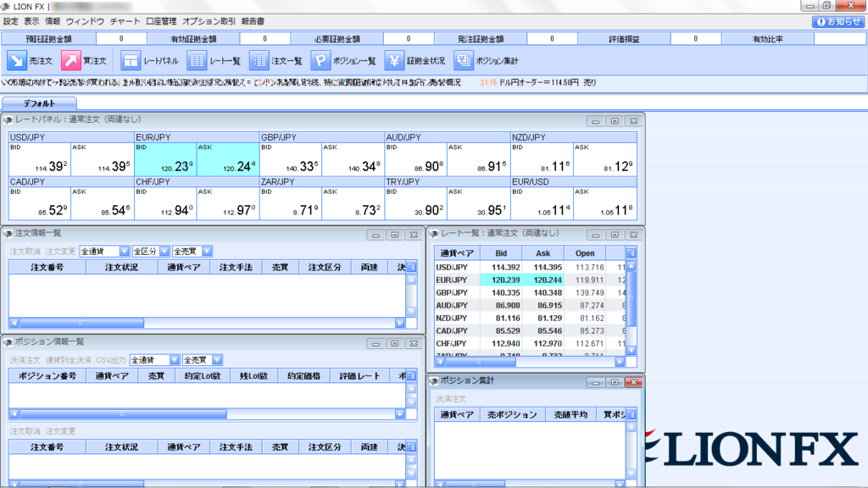The width and height of the screenshot is (868, 488).
Task: Click the 買注文 buy order icon
Action: 71,60
